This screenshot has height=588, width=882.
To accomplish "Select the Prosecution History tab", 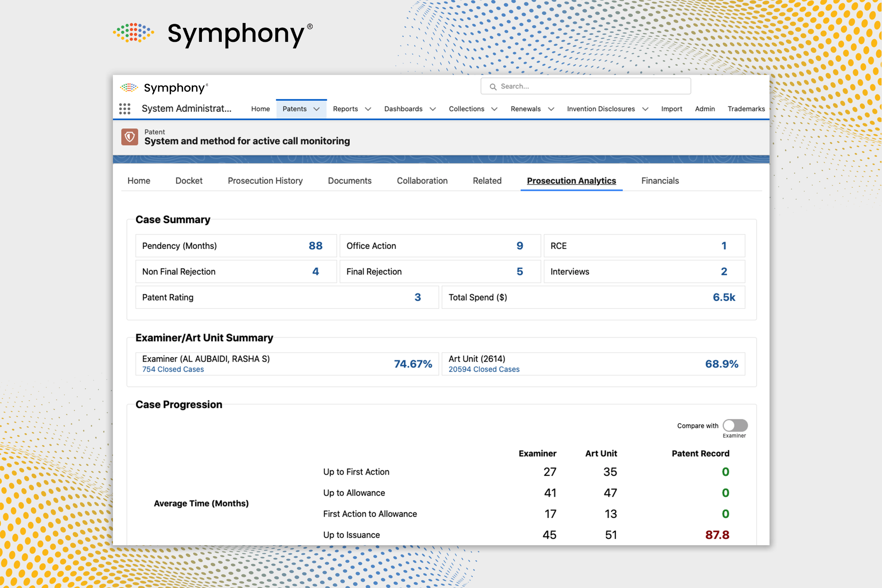I will (x=265, y=181).
